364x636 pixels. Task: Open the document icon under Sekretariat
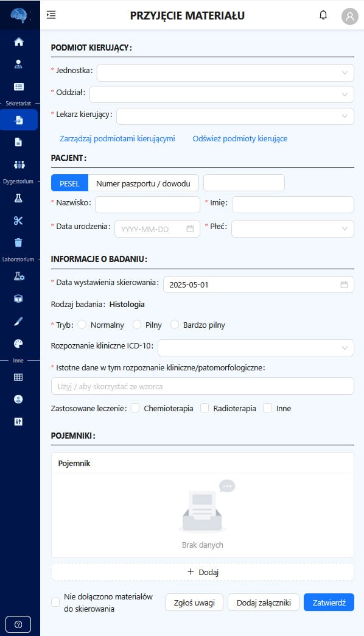19,143
